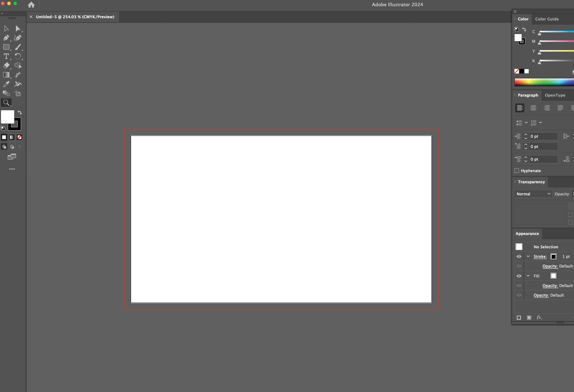The height and width of the screenshot is (392, 574).
Task: Select the Rotate tool
Action: pos(18,56)
